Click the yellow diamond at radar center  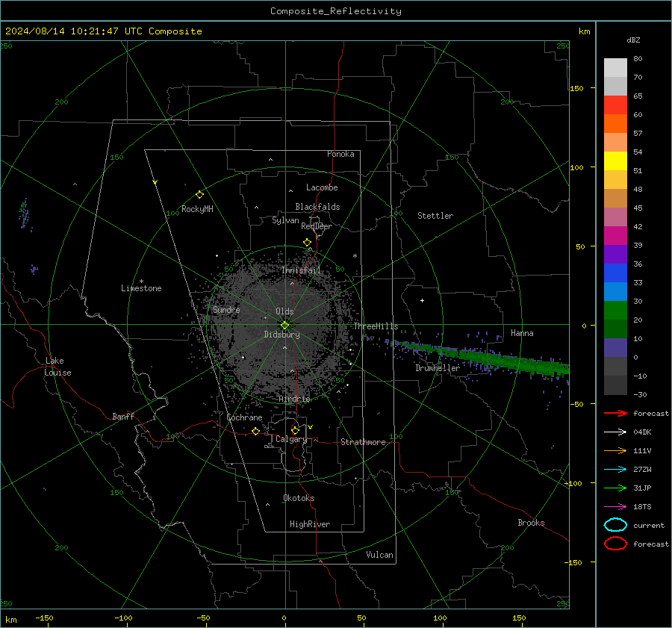coord(284,326)
